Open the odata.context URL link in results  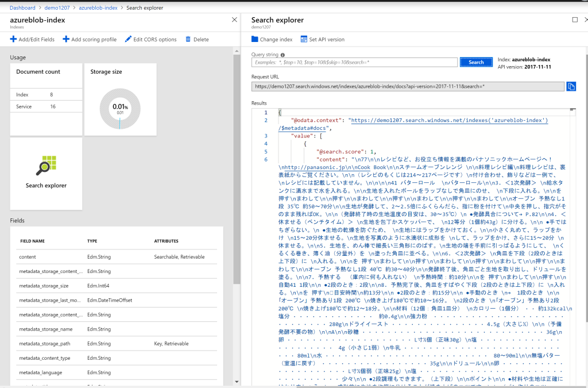tap(448, 121)
